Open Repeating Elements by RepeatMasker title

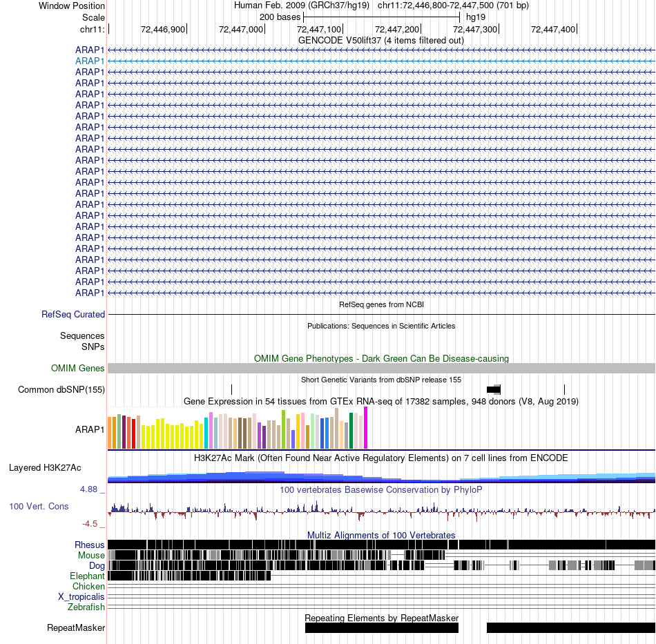point(381,618)
